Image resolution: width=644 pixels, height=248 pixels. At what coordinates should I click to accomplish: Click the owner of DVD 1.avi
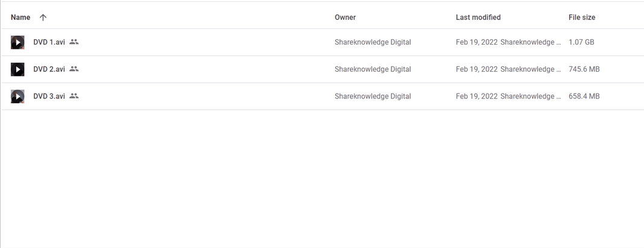tap(373, 42)
